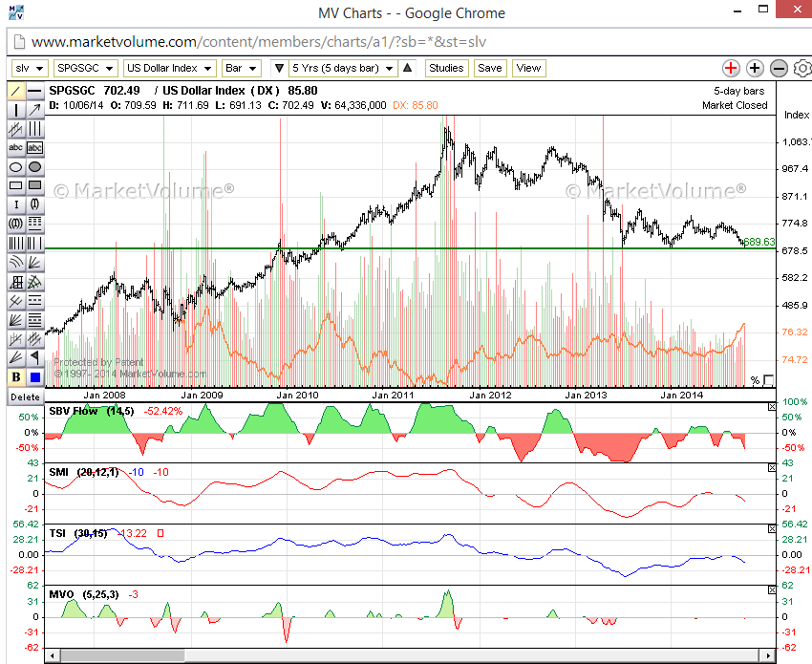The image size is (812, 664).
Task: Zoom out with the minus icon
Action: tap(779, 68)
